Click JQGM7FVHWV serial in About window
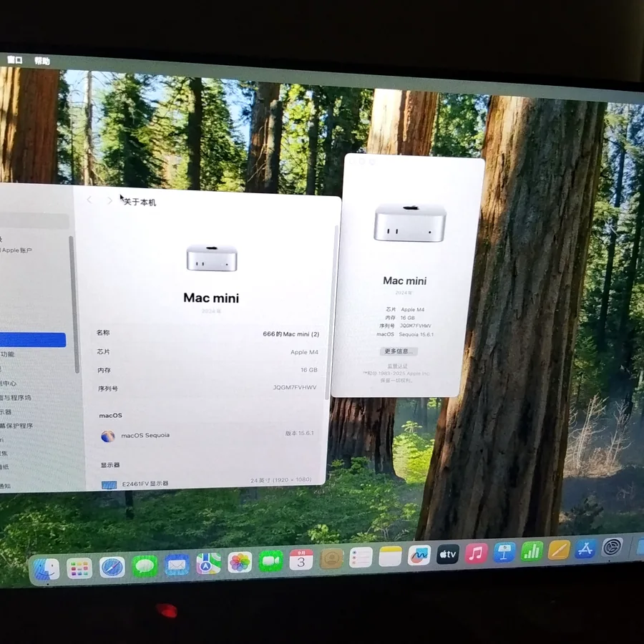 [415, 326]
